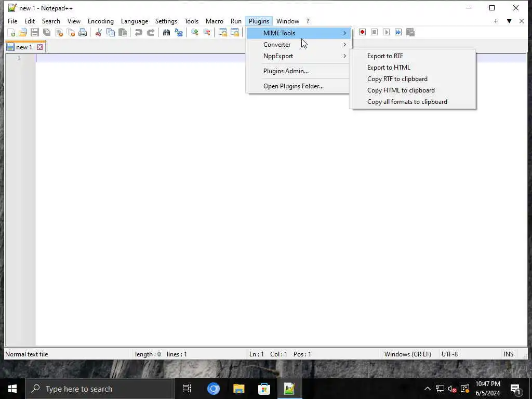This screenshot has width=532, height=399.
Task: Click the Paste clipboard icon
Action: click(x=123, y=33)
